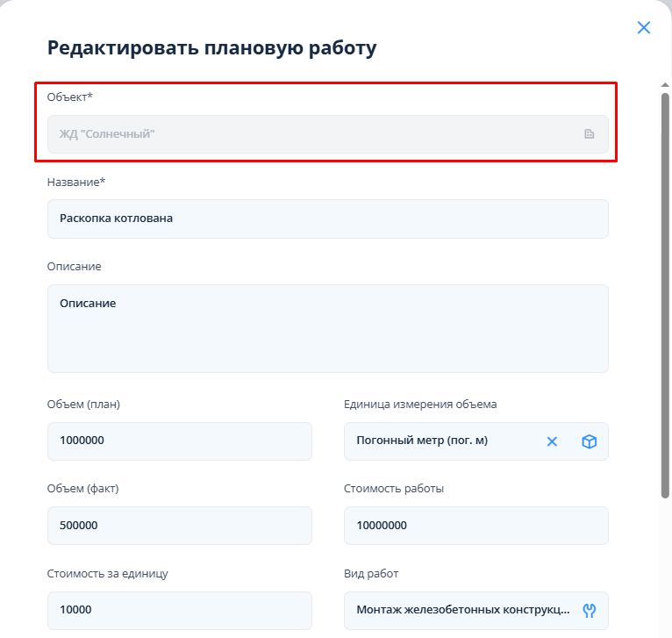Click the Редактировать плановую работу heading
672x638 pixels.
[211, 47]
